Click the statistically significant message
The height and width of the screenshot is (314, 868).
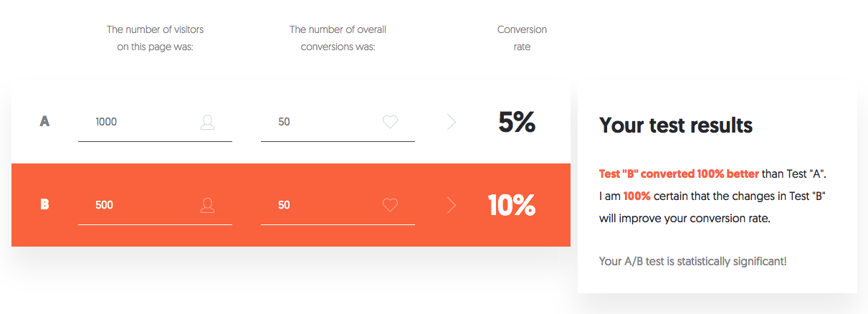coord(692,262)
